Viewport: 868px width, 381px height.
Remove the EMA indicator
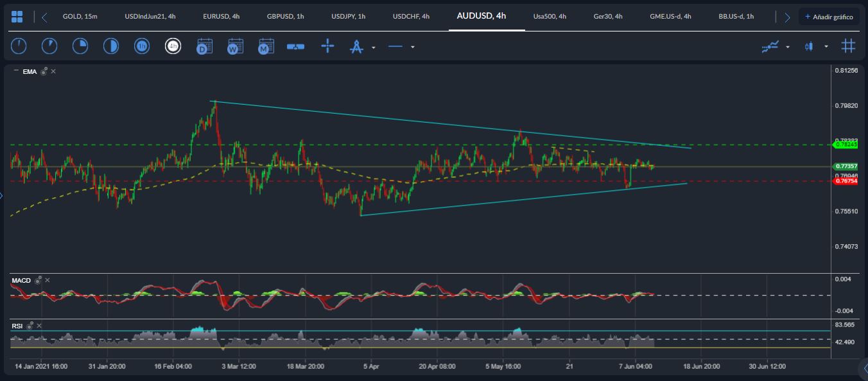[x=53, y=71]
